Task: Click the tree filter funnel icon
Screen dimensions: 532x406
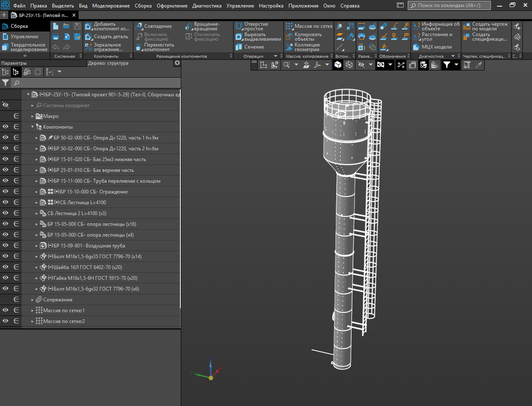Action: click(x=5, y=83)
